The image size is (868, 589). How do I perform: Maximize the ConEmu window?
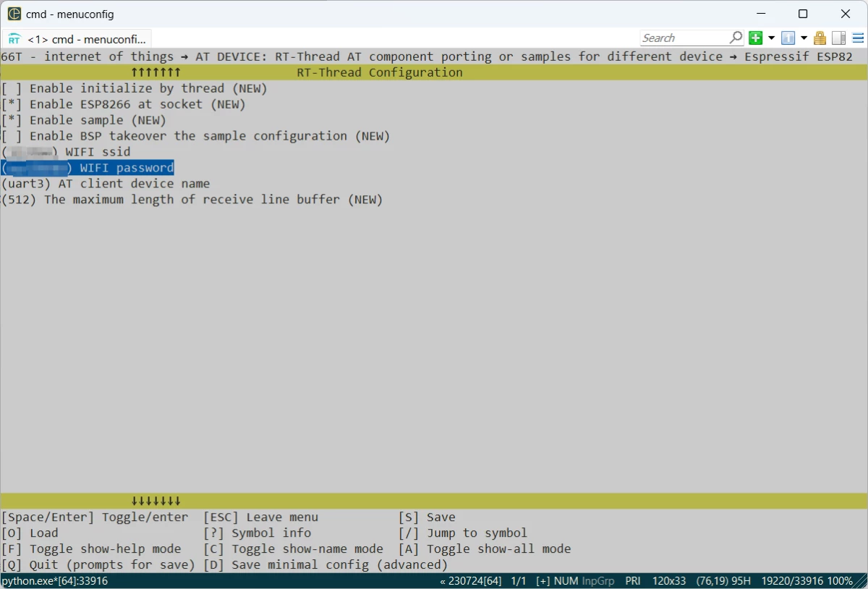click(803, 14)
